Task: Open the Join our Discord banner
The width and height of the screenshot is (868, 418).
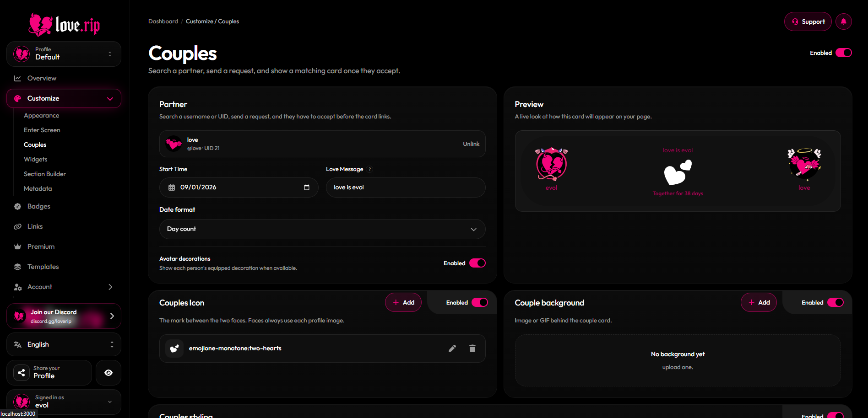Action: click(64, 316)
